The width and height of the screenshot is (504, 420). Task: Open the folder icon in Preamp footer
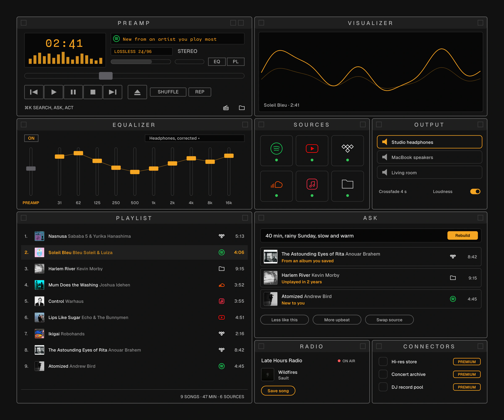point(242,108)
